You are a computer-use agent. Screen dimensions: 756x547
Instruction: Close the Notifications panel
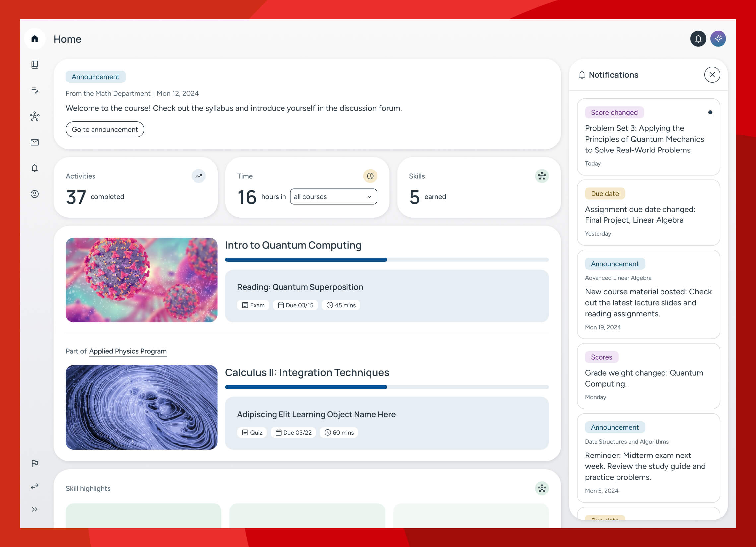click(x=712, y=75)
